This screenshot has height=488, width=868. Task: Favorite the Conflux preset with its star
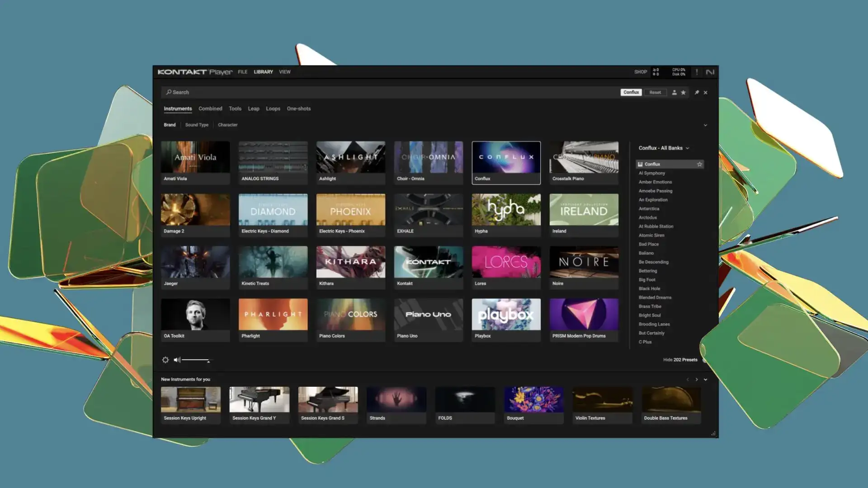point(699,164)
